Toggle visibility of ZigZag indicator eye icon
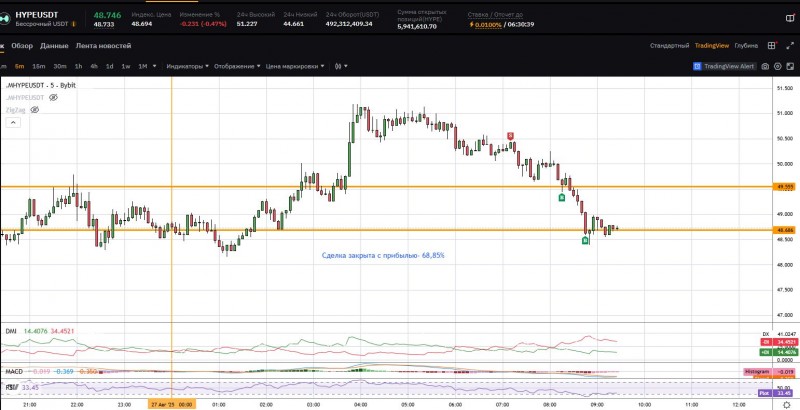 (34, 110)
